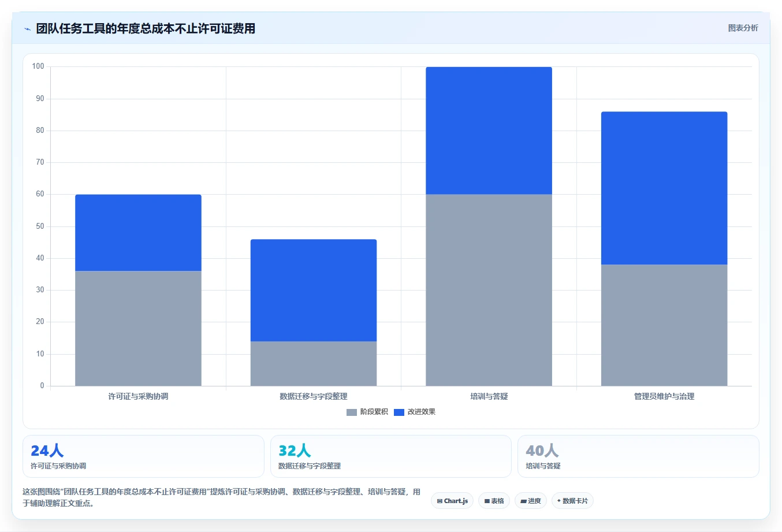
Task: Click the 24人 stat card value
Action: click(x=47, y=451)
